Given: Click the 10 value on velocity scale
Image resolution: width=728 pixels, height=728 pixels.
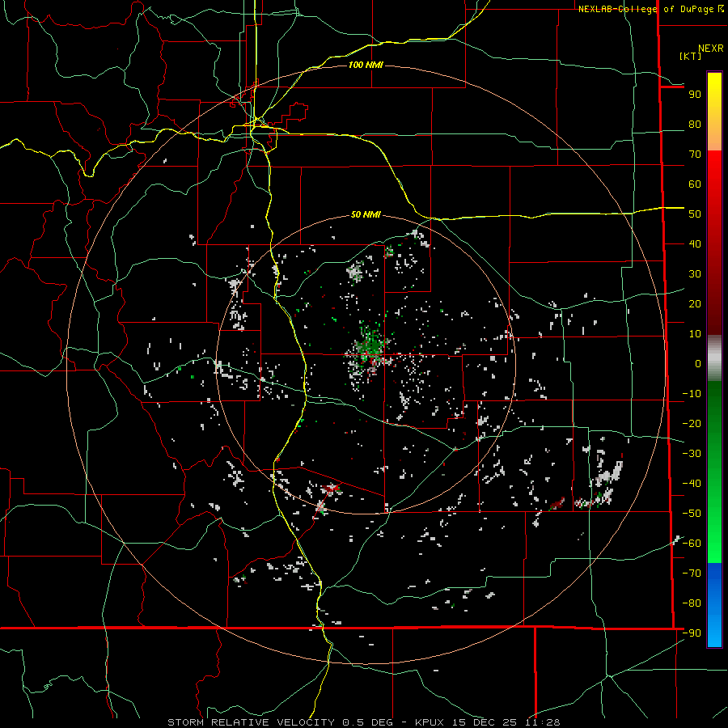Looking at the screenshot, I should point(695,334).
